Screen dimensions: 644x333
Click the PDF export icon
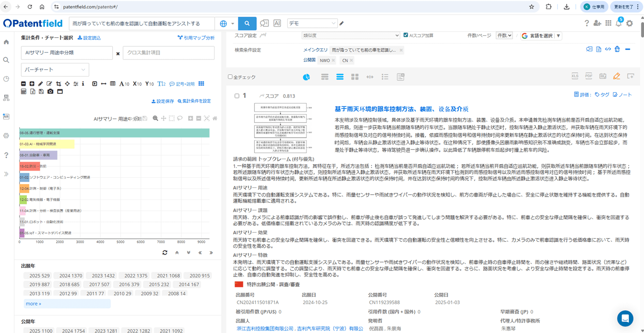tap(589, 76)
